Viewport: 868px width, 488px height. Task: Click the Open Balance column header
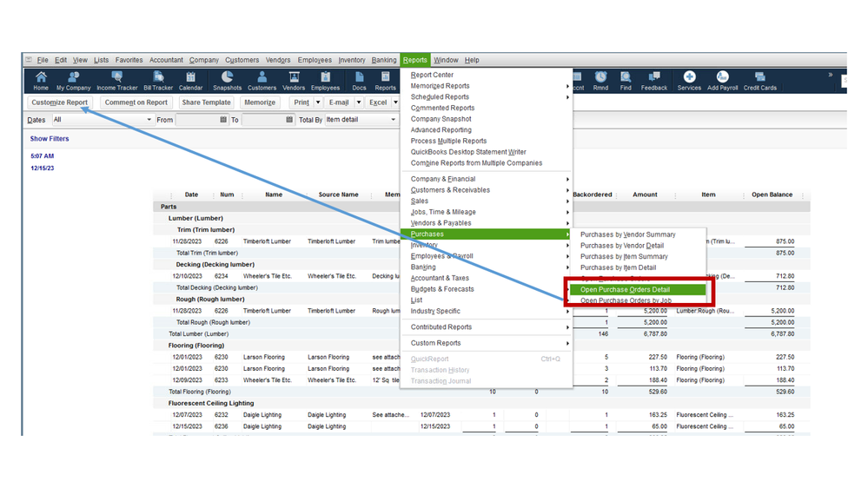772,195
